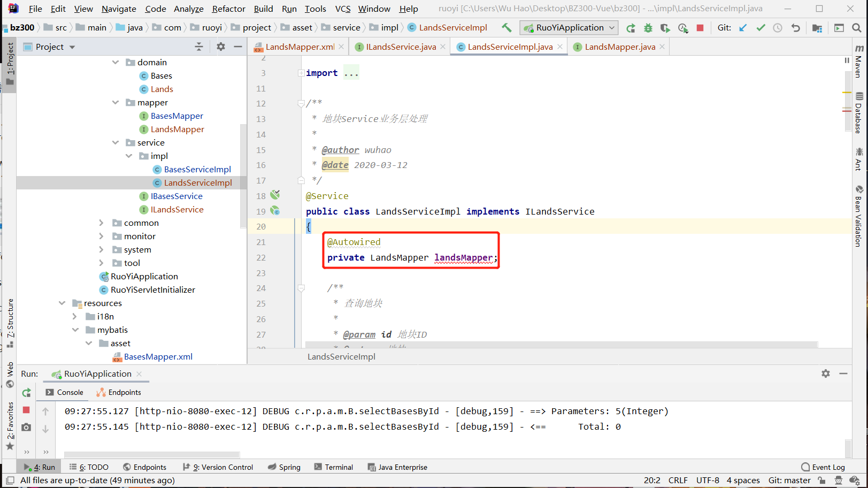Click gutter icon at line 19
868x488 pixels.
coord(275,211)
